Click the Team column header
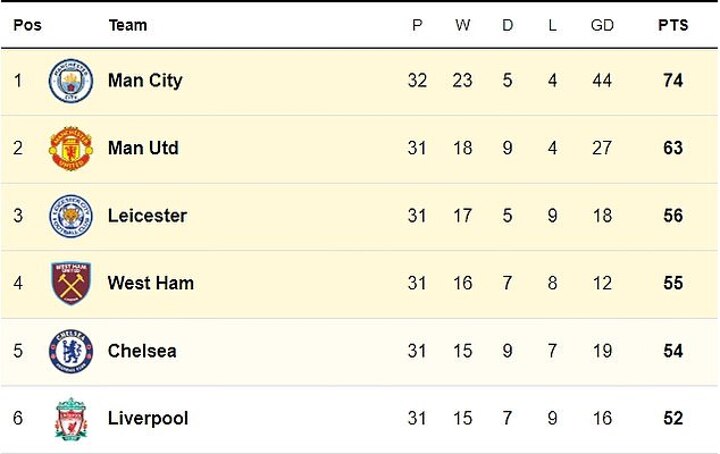Viewport: 720px width, 454px height. [127, 25]
